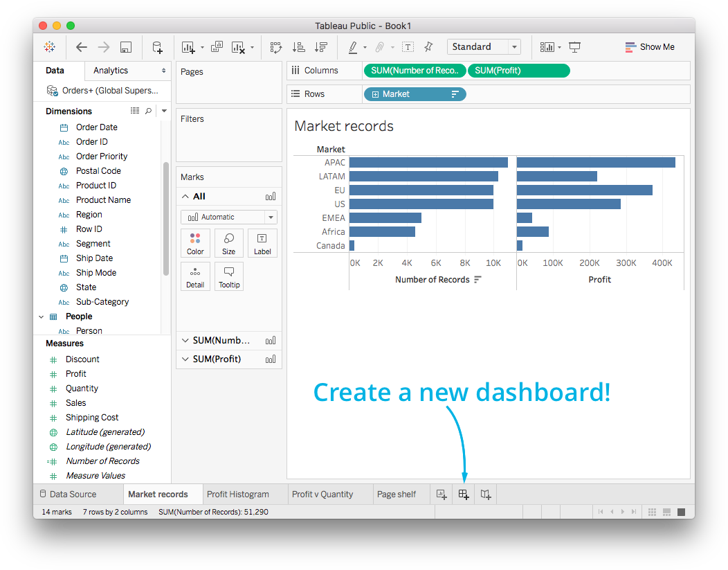Open the Tooltip marks card

click(229, 276)
